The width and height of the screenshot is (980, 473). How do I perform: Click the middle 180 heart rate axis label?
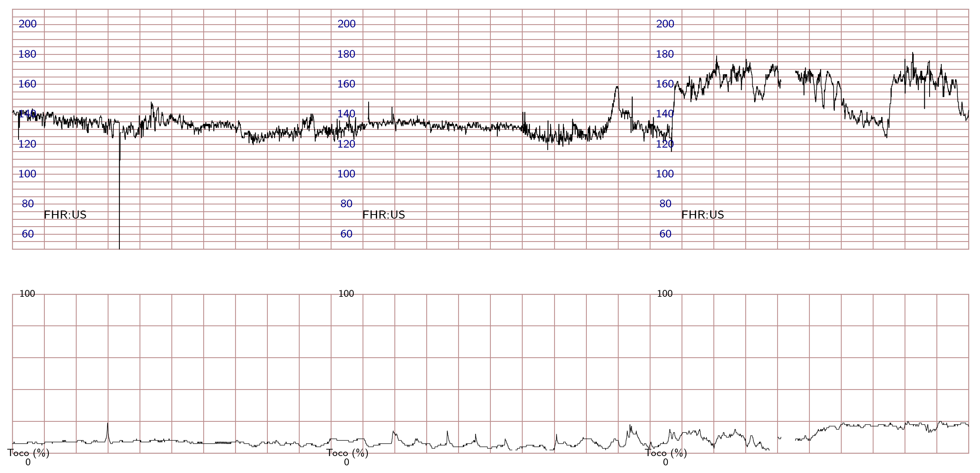[x=346, y=54]
